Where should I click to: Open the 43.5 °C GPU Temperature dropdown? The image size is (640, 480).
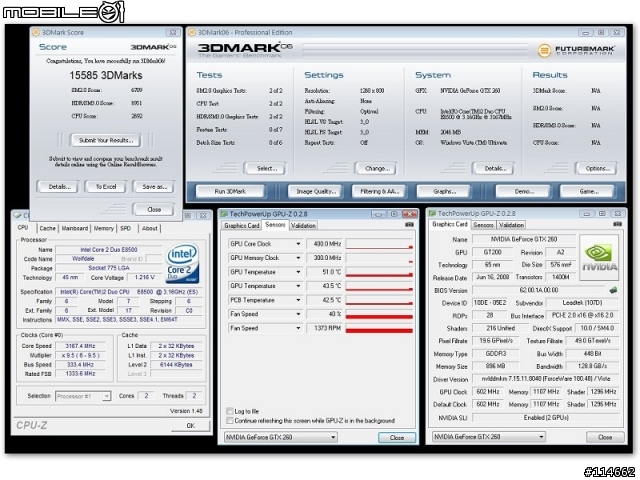click(298, 286)
